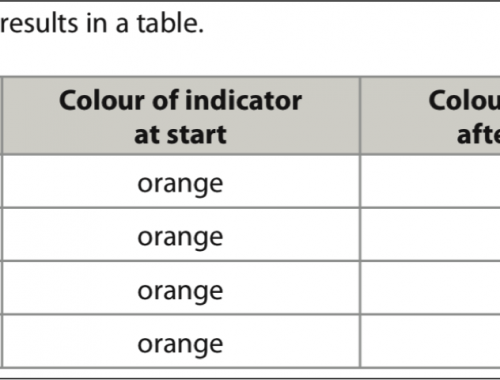Viewport: 500px width, 380px height.
Task: Click the empty second-column cell beside first orange
Action: tap(430, 181)
